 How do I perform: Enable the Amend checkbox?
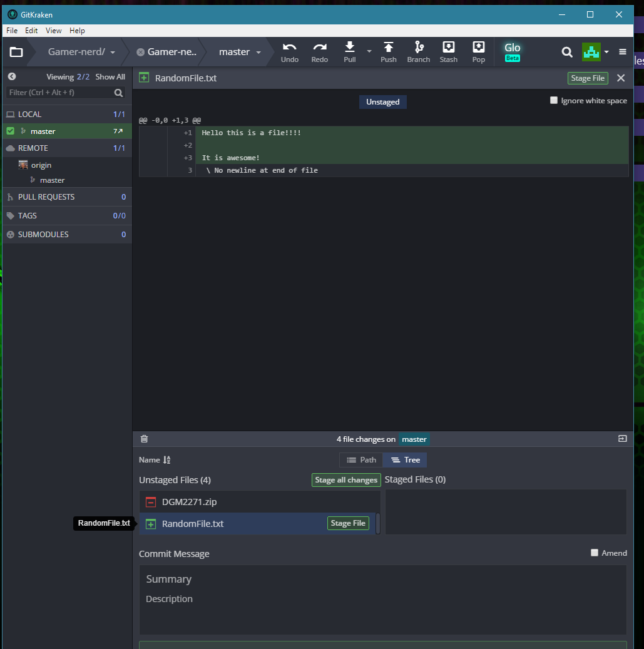coord(595,553)
